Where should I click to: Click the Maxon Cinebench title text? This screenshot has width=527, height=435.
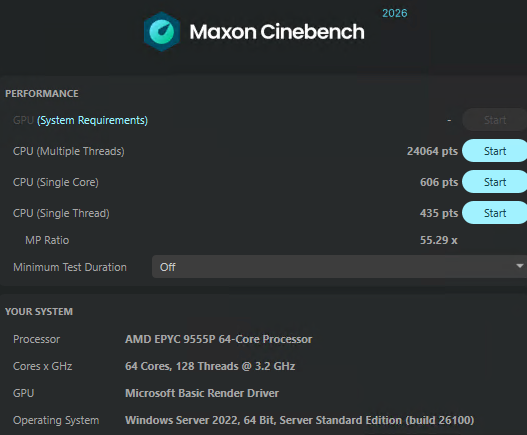pos(277,32)
